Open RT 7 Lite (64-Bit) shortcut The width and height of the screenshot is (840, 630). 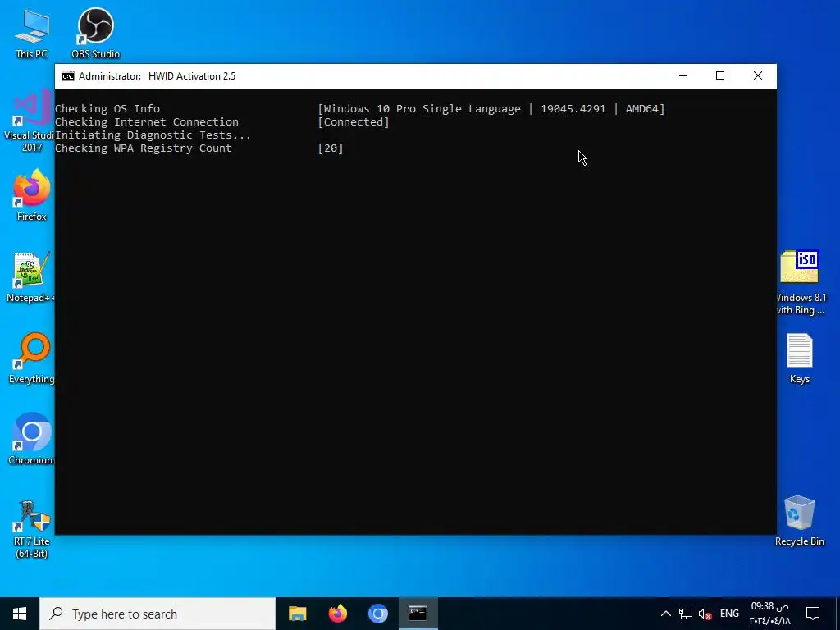(x=32, y=529)
